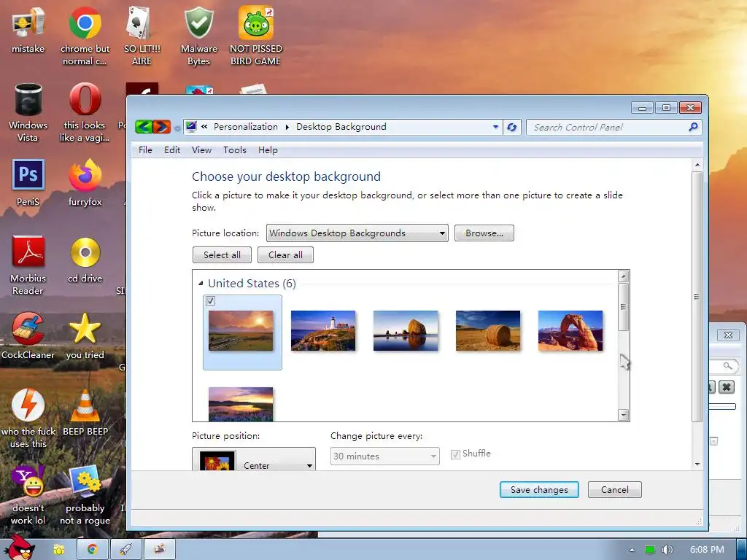
Task: Collapse the United States (6) group
Action: click(201, 284)
